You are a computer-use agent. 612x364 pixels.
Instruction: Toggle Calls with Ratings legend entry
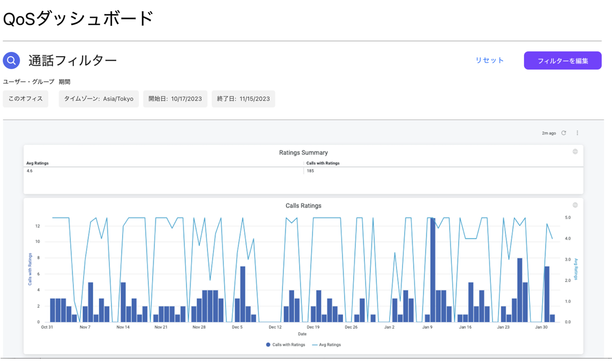286,345
